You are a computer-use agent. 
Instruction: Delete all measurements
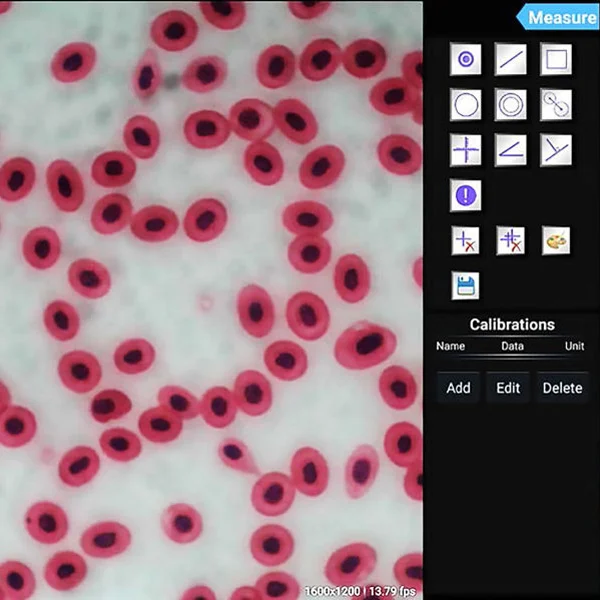(510, 240)
